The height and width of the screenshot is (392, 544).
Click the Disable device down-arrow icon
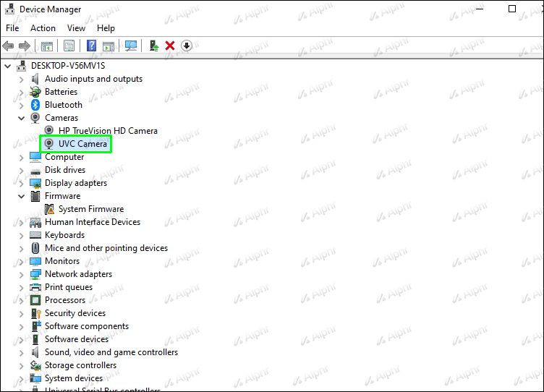pos(187,46)
